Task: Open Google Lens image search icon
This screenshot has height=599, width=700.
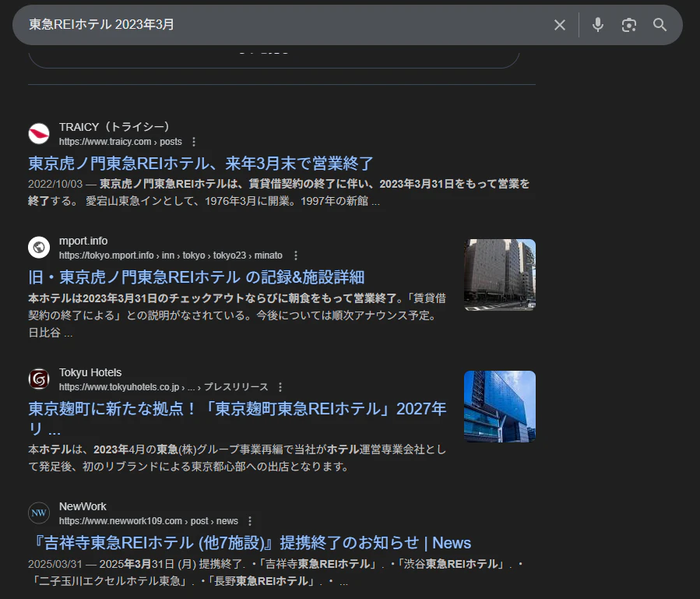Action: (x=628, y=25)
